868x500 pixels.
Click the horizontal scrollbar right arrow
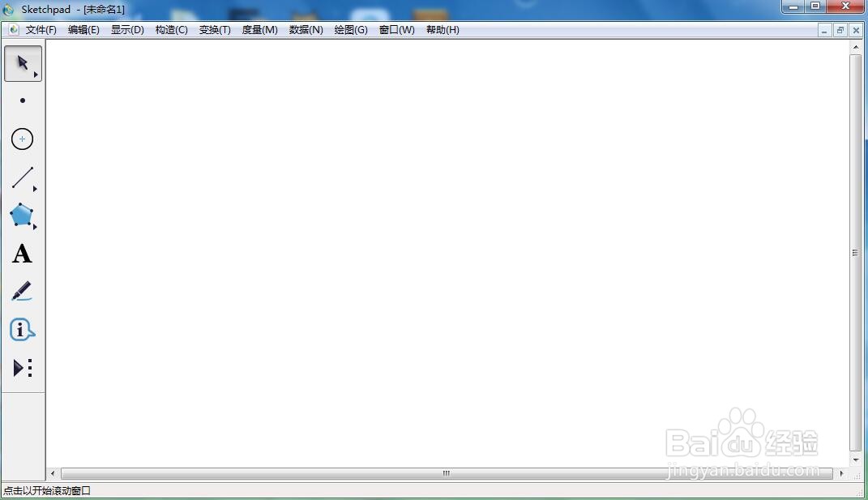click(x=841, y=473)
